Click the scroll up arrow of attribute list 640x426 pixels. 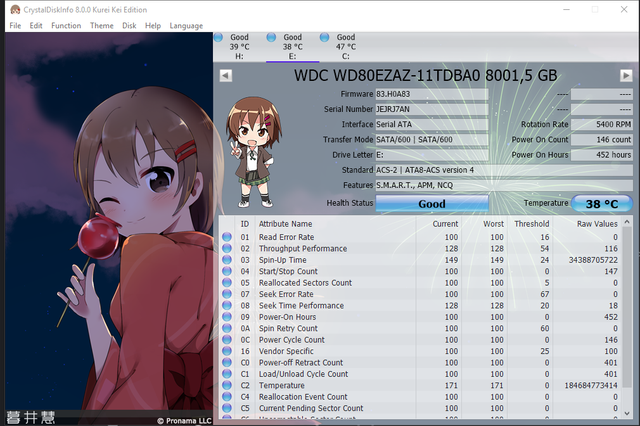click(x=627, y=222)
